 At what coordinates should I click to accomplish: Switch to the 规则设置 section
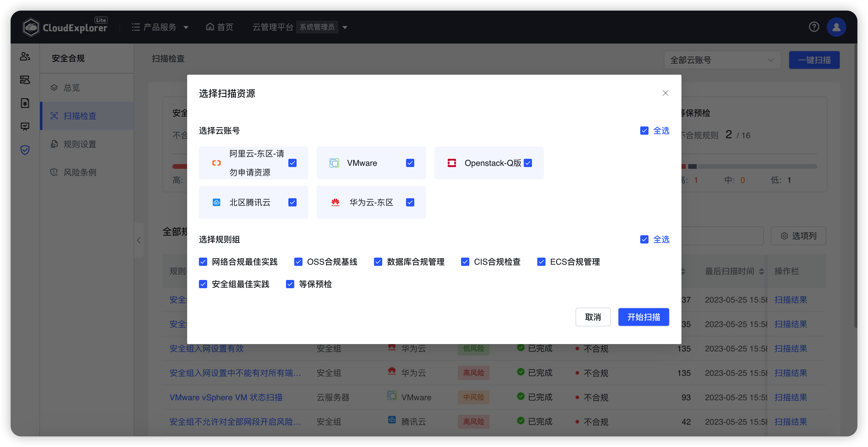tap(80, 144)
